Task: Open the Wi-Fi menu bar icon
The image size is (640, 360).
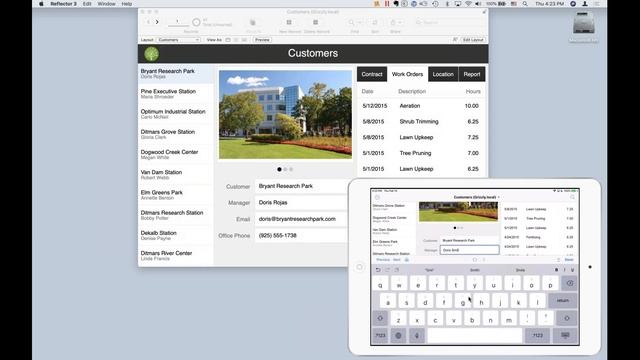Action: click(x=468, y=4)
